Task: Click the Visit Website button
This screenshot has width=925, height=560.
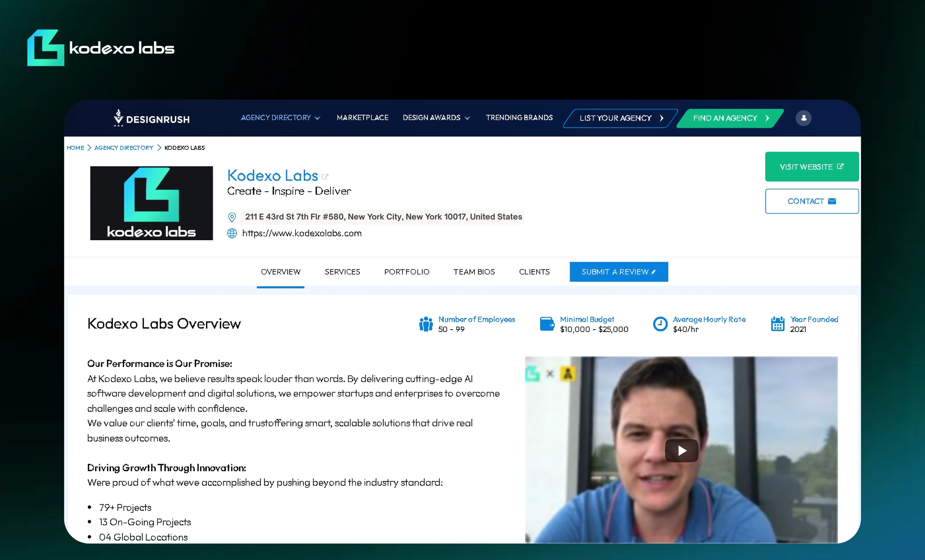Action: coord(812,166)
